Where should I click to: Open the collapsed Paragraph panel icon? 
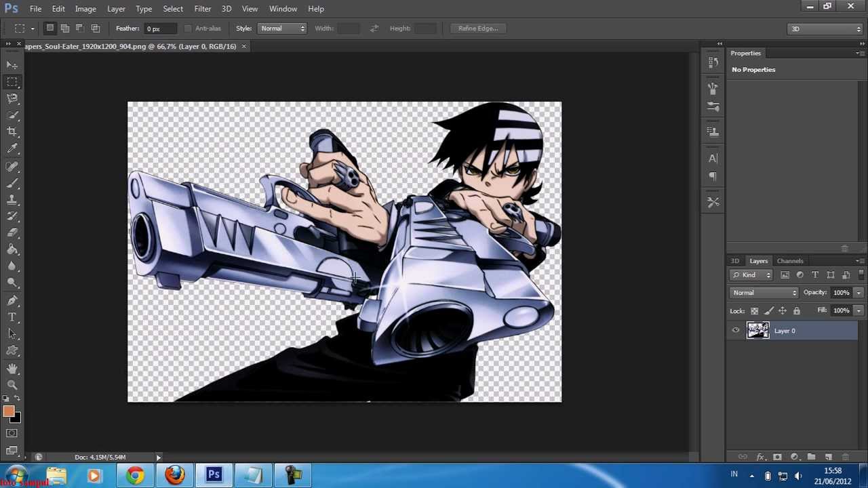pyautogui.click(x=713, y=176)
